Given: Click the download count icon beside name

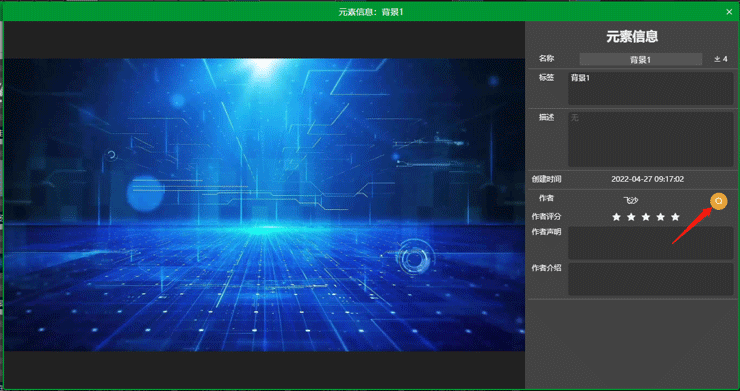Looking at the screenshot, I should tap(717, 59).
